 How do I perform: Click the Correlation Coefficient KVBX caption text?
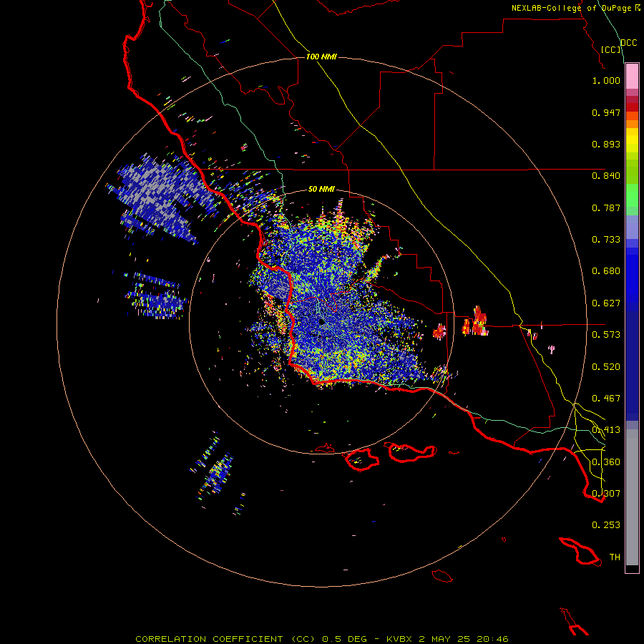point(322,639)
